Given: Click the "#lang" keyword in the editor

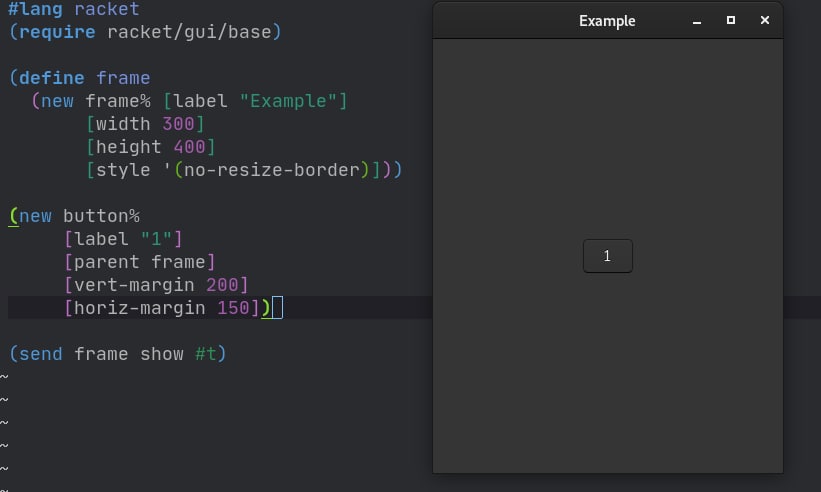Looking at the screenshot, I should [x=35, y=8].
